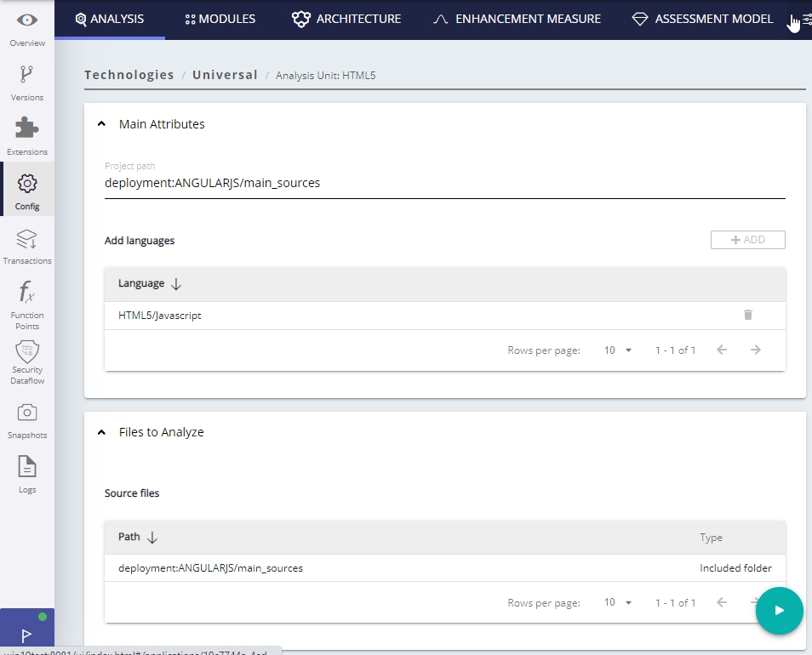The image size is (812, 655).
Task: Open rows per page dropdown in source files table
Action: tap(618, 603)
